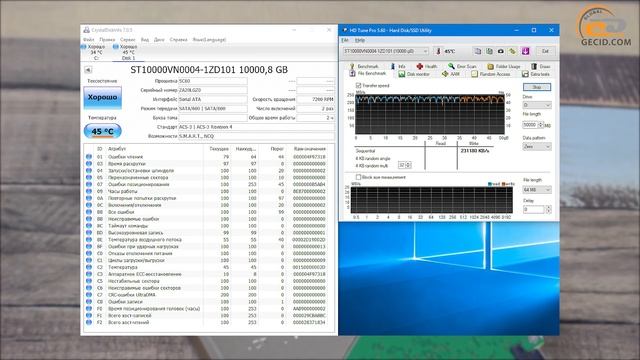The image size is (640, 360).
Task: Switch to the Erase tab in HD Tune
Action: pyautogui.click(x=541, y=66)
